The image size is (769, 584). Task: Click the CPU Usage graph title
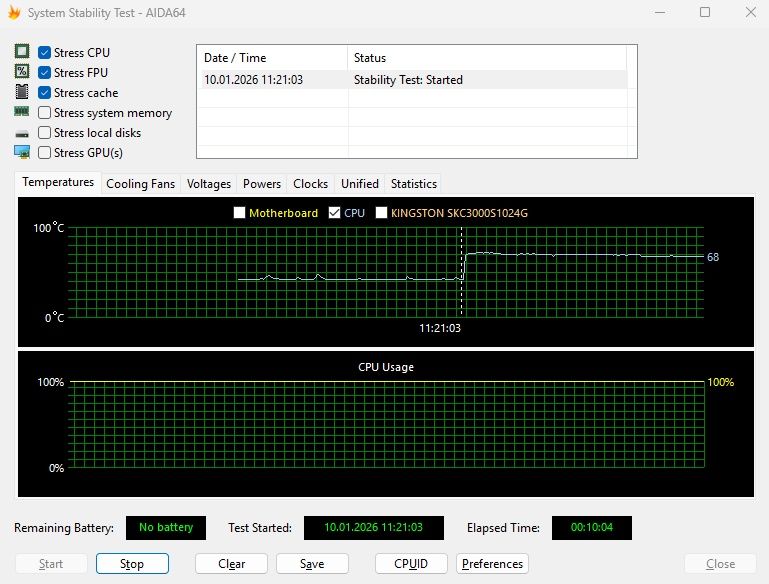pyautogui.click(x=386, y=367)
